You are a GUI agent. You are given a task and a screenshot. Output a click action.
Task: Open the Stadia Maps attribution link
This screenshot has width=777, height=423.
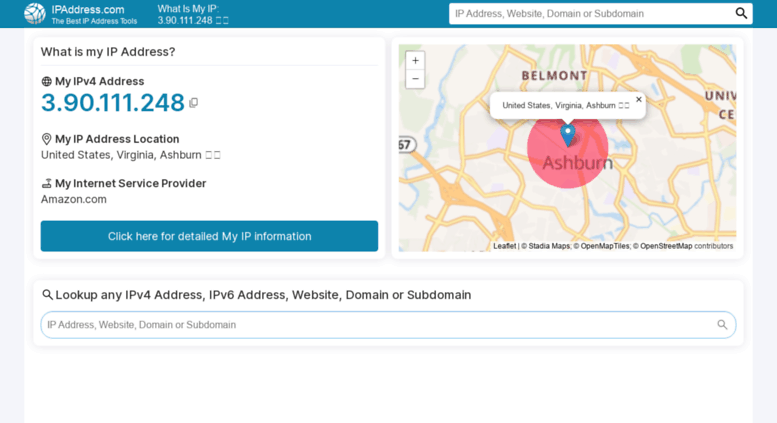[x=549, y=246]
